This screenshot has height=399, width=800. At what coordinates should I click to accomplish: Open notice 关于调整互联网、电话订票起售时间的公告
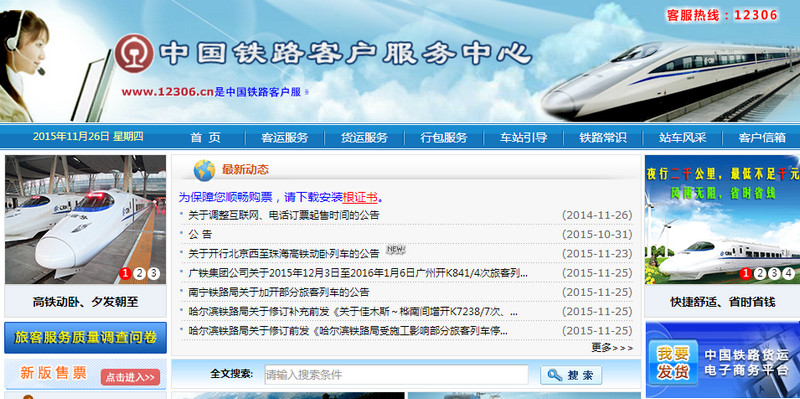pos(284,215)
